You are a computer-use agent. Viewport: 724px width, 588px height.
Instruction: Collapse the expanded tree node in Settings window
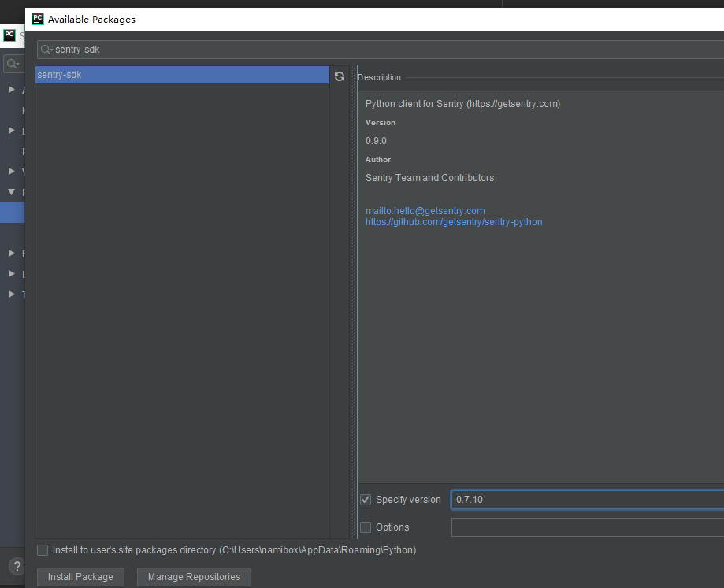click(x=12, y=192)
